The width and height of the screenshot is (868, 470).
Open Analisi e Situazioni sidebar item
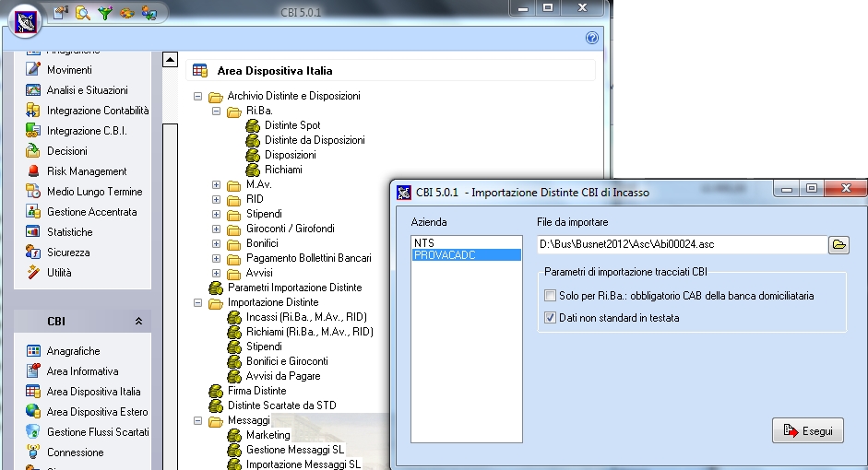pyautogui.click(x=87, y=90)
